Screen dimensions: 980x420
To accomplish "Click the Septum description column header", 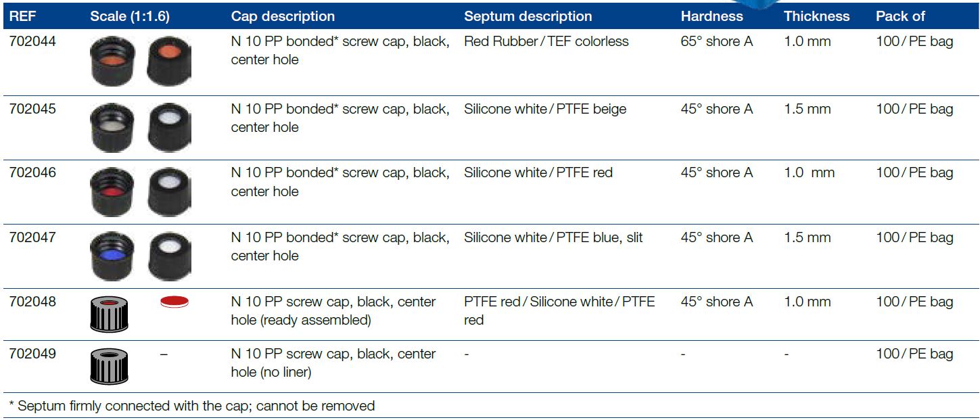I will pyautogui.click(x=528, y=16).
